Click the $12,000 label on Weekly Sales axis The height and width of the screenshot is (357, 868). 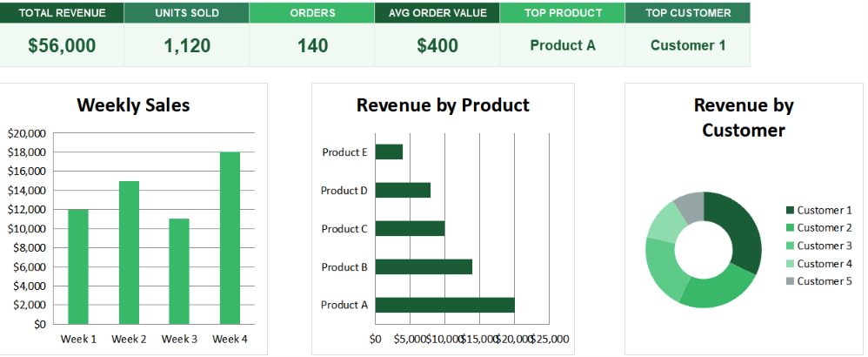[27, 210]
